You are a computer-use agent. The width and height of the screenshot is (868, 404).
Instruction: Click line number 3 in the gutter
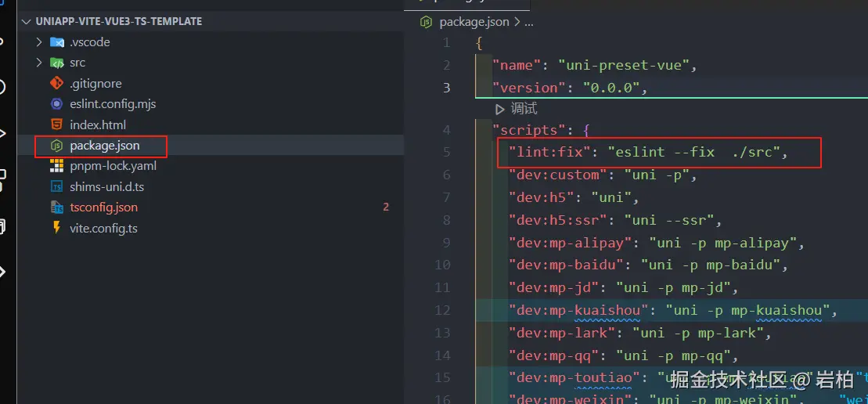coord(447,88)
